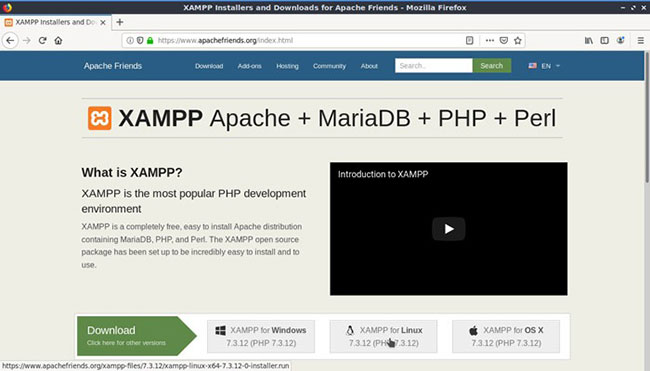
Task: Open the page actions three-dots menu
Action: tap(490, 41)
